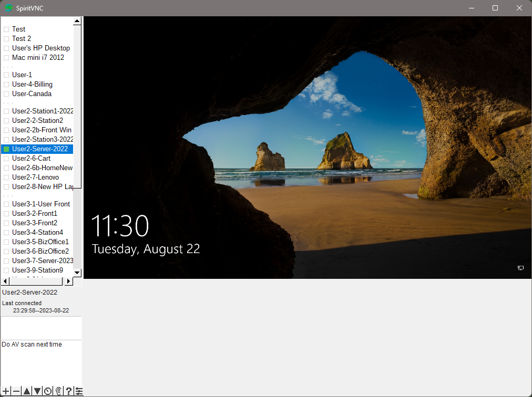532x397 pixels.
Task: Click the down arrow on the connection list scrollbar
Action: tap(77, 273)
